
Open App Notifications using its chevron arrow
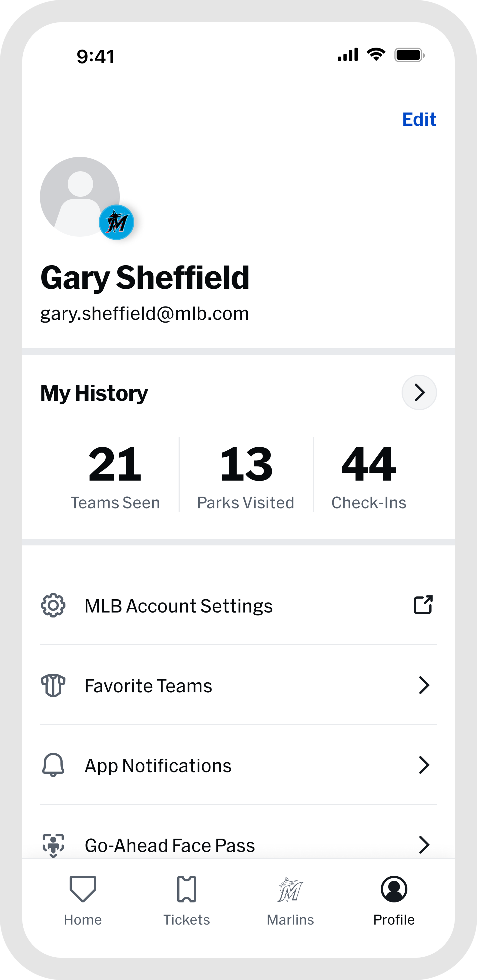pyautogui.click(x=424, y=765)
